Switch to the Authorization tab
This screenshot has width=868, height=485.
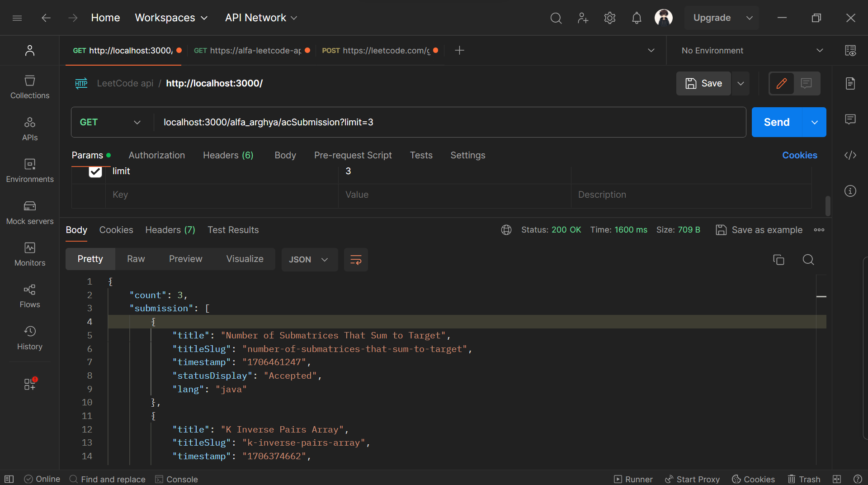(x=156, y=155)
